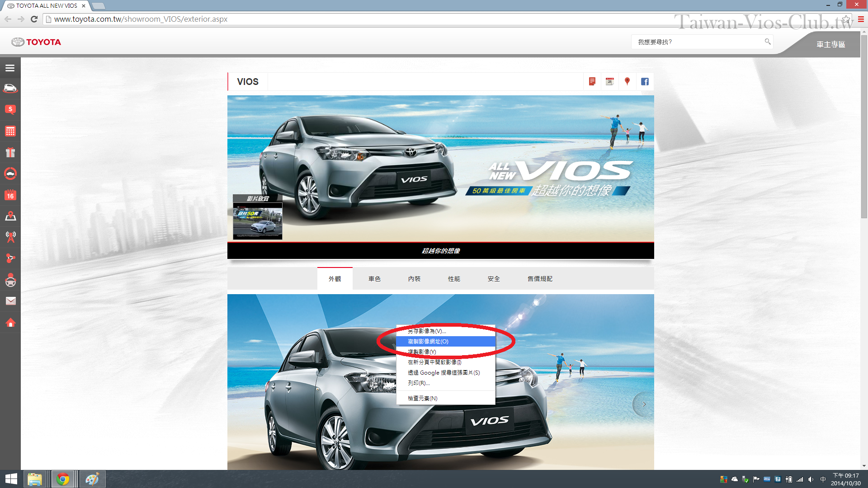Open the calendar icon in VIOS header
Viewport: 868px width, 488px height.
coord(609,82)
